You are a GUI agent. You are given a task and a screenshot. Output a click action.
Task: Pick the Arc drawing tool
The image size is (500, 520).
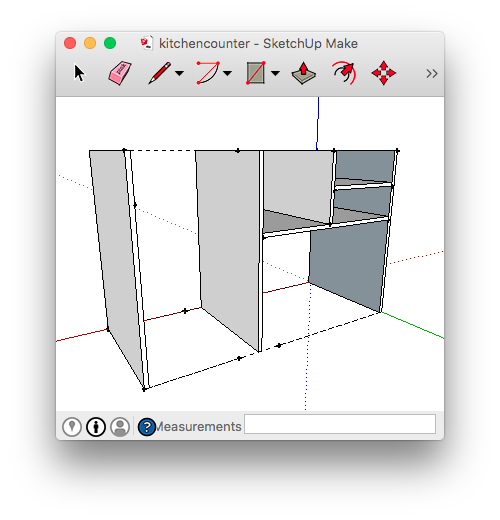tap(208, 73)
